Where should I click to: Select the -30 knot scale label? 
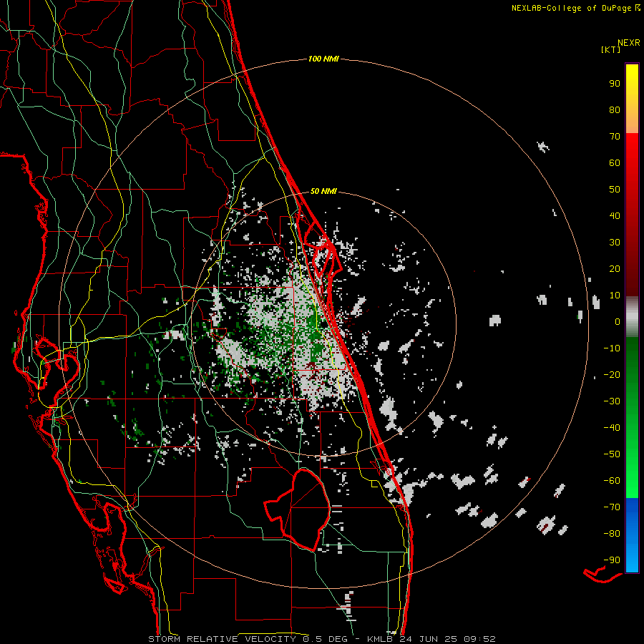pyautogui.click(x=612, y=401)
